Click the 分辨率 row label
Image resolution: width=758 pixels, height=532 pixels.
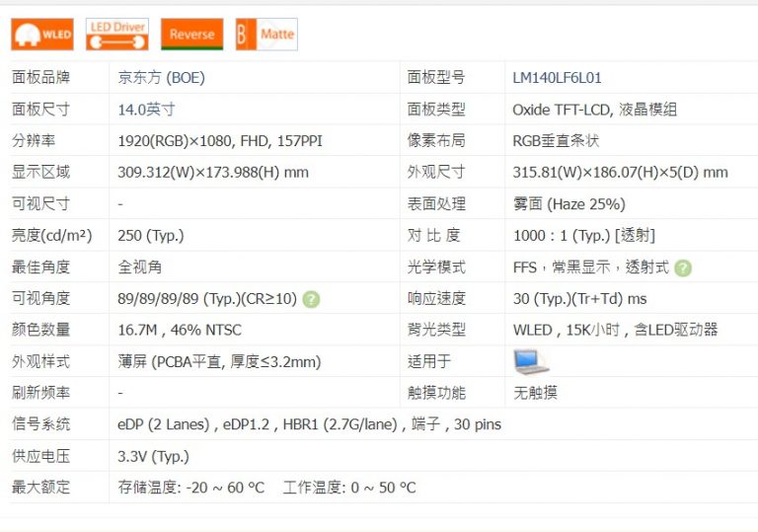pyautogui.click(x=34, y=141)
